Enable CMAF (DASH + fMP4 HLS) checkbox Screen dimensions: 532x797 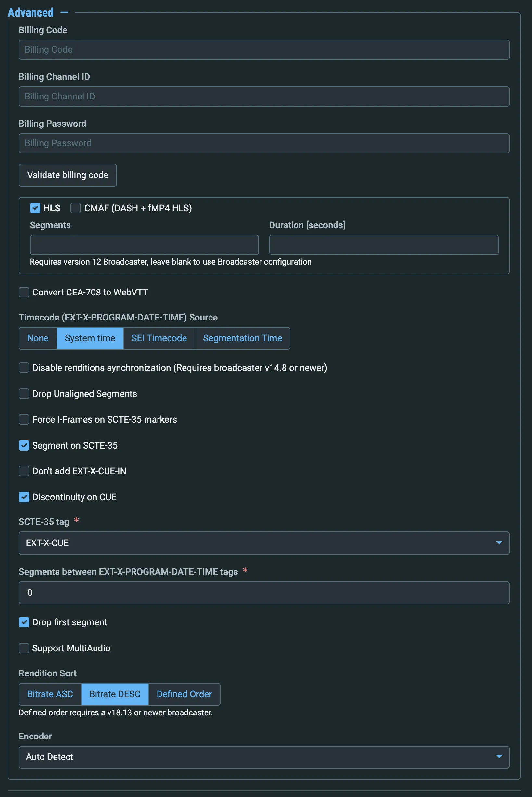(76, 208)
